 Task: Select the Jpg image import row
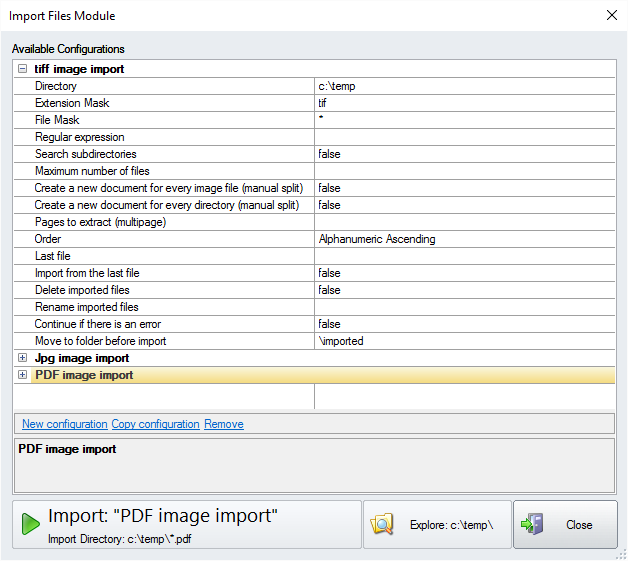pos(82,358)
